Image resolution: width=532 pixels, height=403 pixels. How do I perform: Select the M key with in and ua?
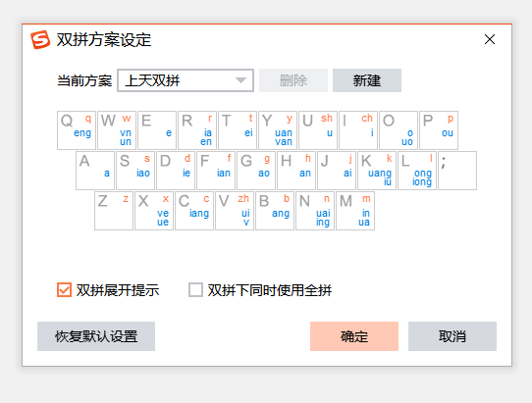pos(355,211)
